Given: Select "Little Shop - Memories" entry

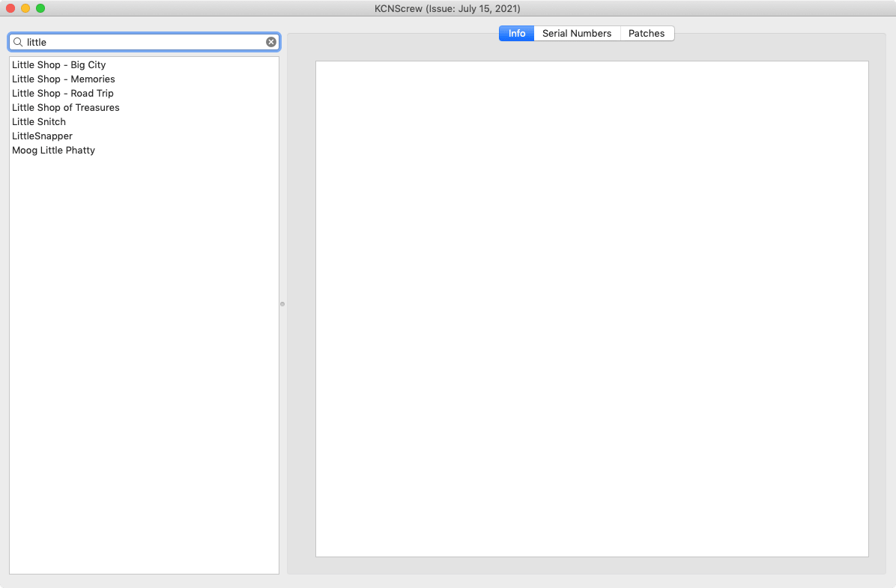Looking at the screenshot, I should pyautogui.click(x=63, y=79).
